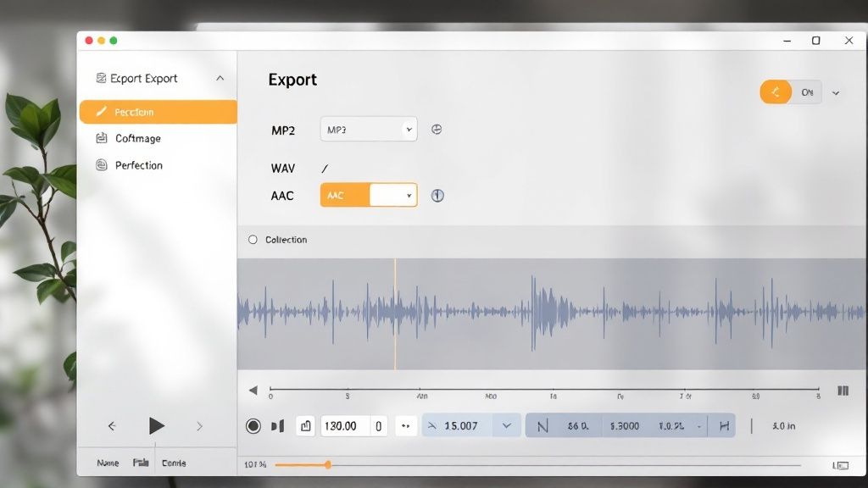Click the 5.3000 value
This screenshot has height=488, width=868.
pyautogui.click(x=625, y=426)
